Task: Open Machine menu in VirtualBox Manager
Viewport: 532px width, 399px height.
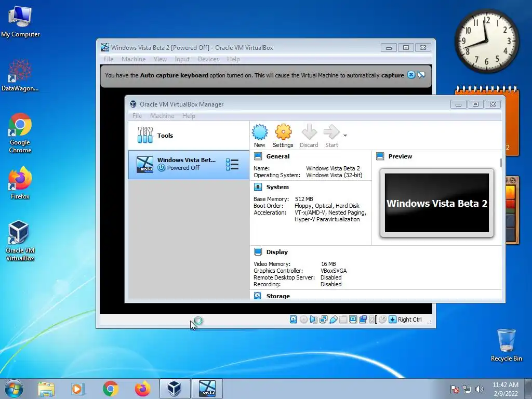Action: [162, 116]
